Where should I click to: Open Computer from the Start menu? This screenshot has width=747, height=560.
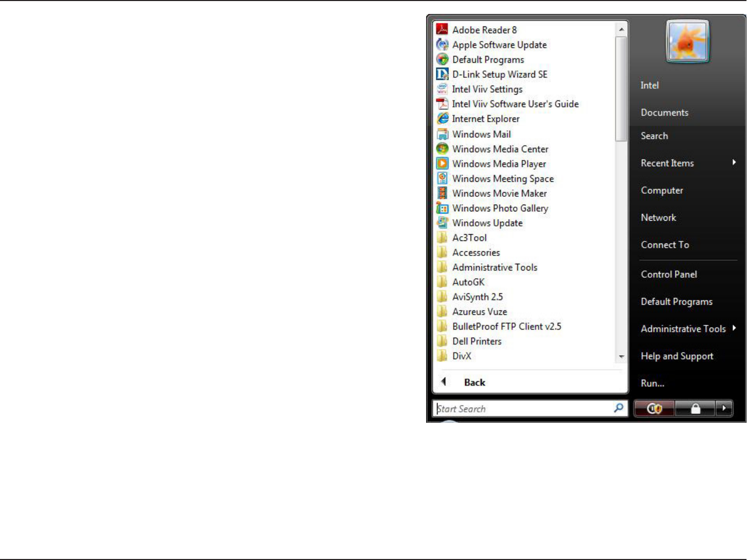tap(662, 190)
